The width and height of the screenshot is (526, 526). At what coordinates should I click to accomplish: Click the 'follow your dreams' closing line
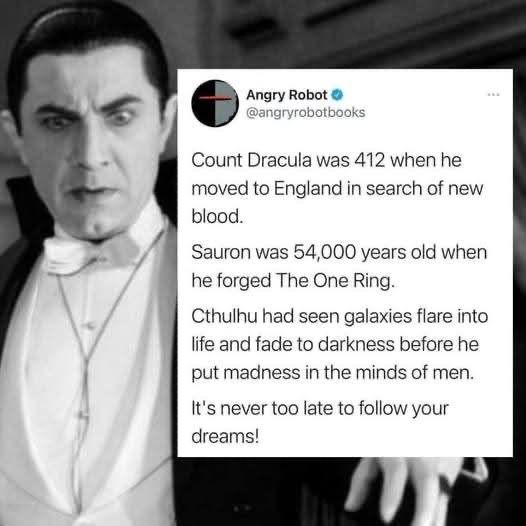[x=320, y=422]
